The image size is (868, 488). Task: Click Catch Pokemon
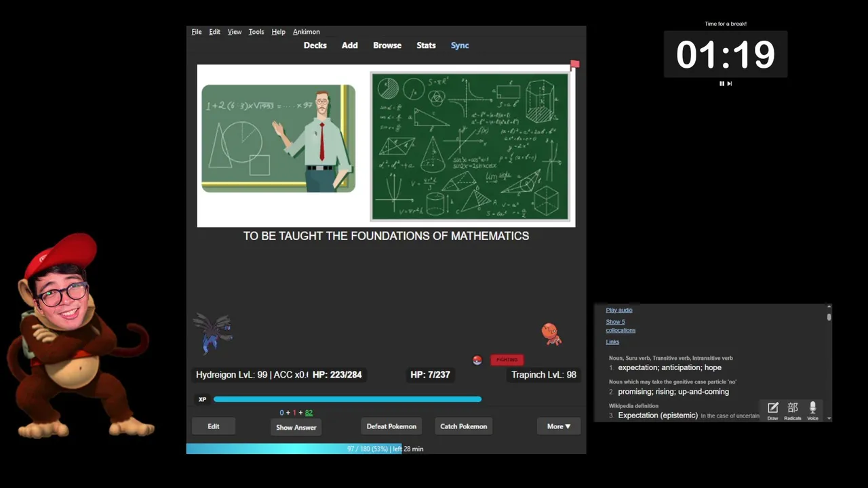tap(464, 426)
